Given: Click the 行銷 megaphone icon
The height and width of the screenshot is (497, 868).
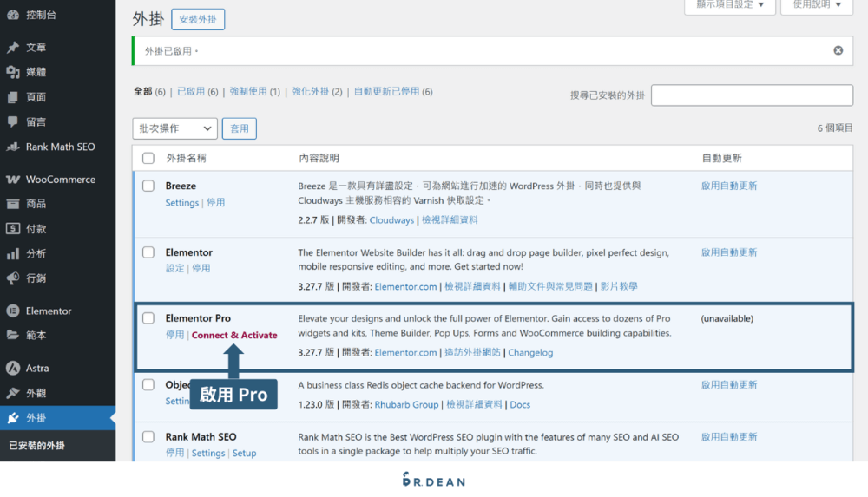Looking at the screenshot, I should (13, 278).
